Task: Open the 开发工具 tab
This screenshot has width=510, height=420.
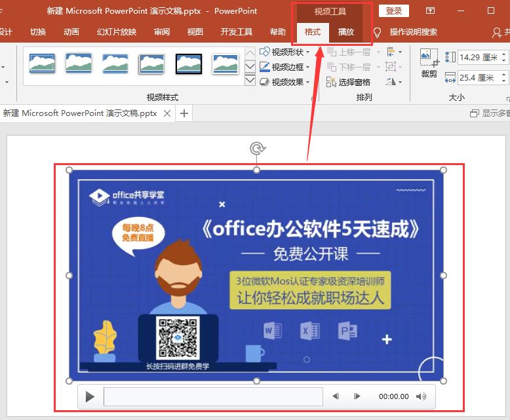Action: (x=237, y=32)
